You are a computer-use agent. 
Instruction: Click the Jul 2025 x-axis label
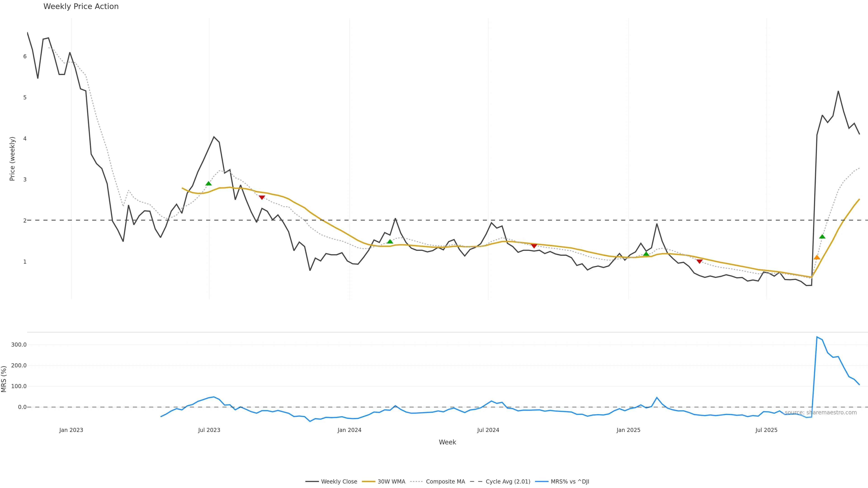pos(766,430)
